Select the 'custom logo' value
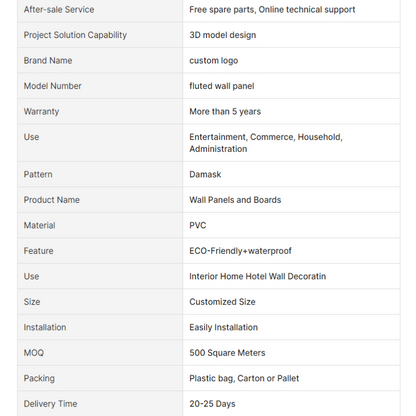 [214, 61]
